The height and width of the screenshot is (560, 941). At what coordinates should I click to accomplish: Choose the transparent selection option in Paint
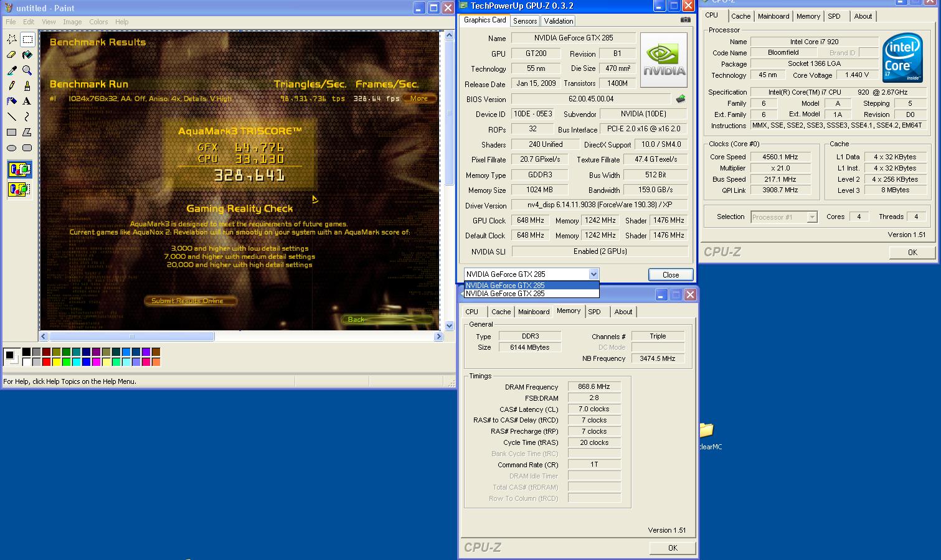click(19, 189)
